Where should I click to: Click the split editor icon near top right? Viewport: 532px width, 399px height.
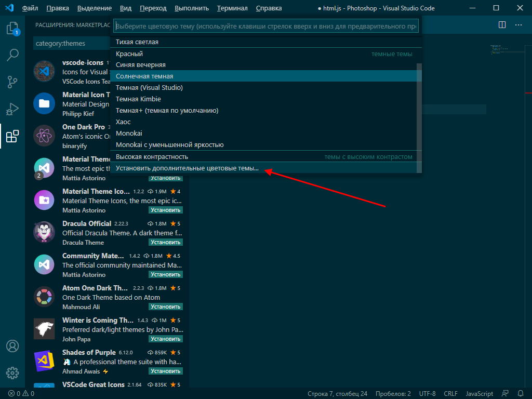502,24
